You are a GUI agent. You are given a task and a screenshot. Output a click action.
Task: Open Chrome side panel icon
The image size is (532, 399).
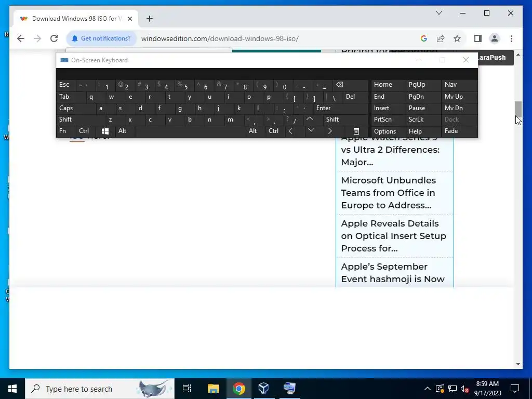pyautogui.click(x=478, y=38)
